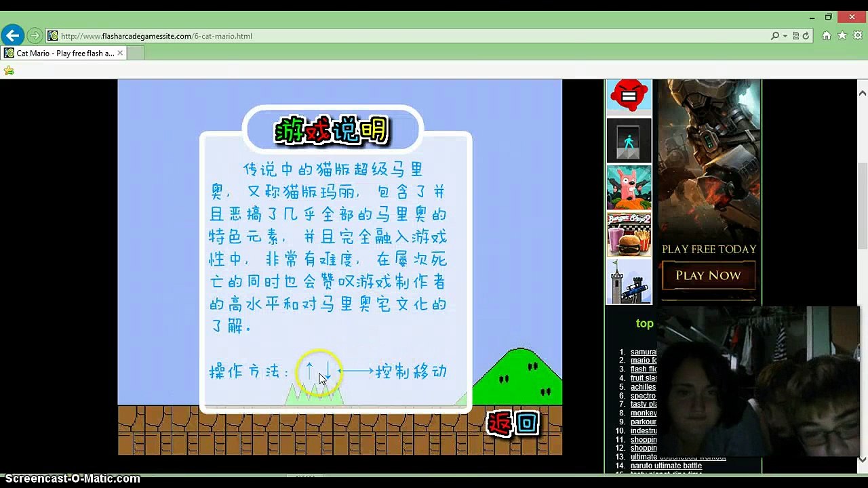The height and width of the screenshot is (488, 868).
Task: Click the add-to-favorites bar star icon
Action: [9, 70]
